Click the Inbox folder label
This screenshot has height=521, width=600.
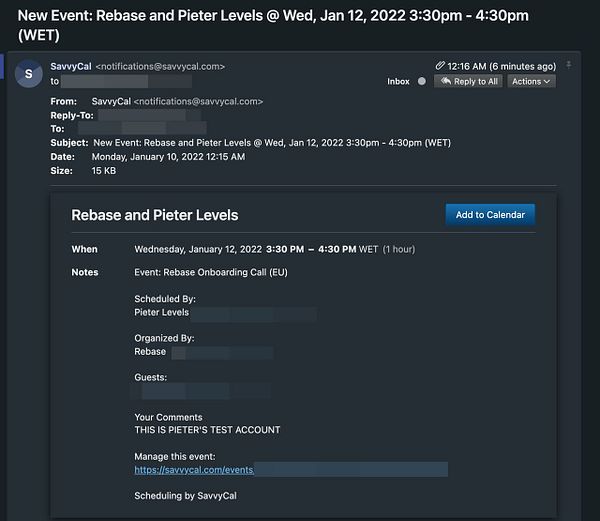tap(398, 81)
